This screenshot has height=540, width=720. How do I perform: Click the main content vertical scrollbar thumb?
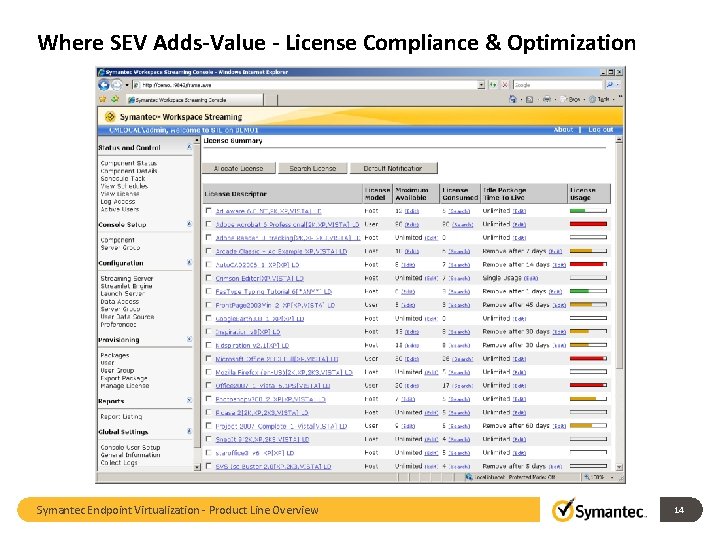tap(619, 257)
